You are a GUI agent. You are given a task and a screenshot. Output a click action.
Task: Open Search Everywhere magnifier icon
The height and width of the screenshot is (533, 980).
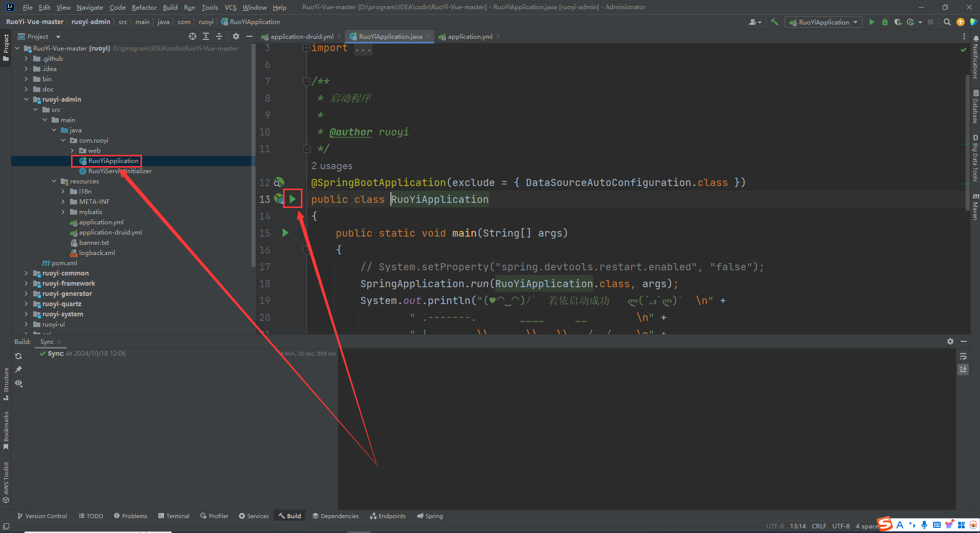[x=947, y=22]
